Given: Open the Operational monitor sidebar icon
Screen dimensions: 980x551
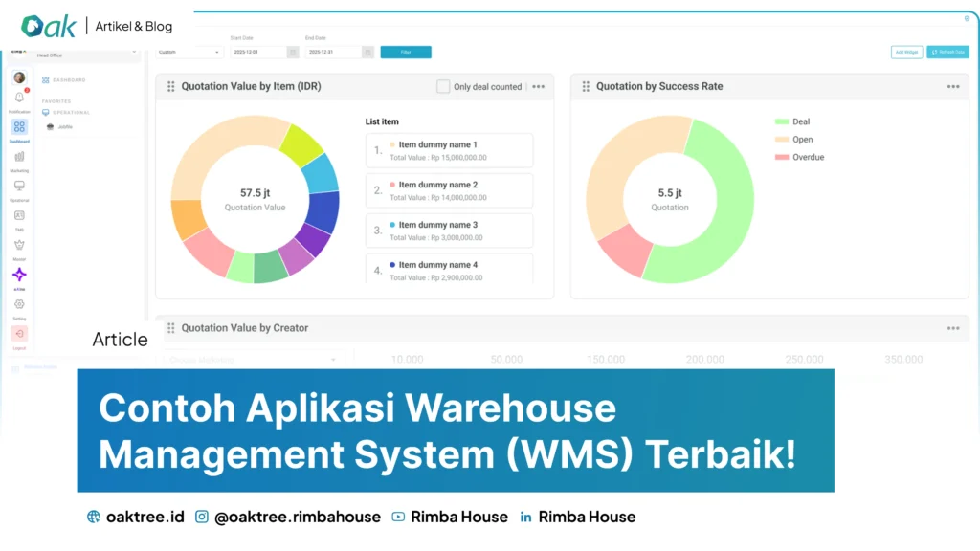Looking at the screenshot, I should click(19, 186).
